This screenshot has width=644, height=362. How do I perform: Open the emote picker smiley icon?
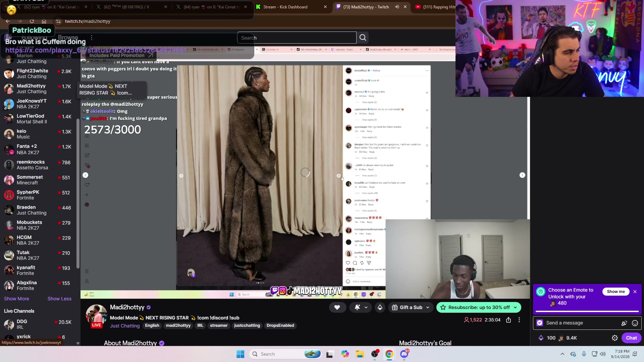635,323
